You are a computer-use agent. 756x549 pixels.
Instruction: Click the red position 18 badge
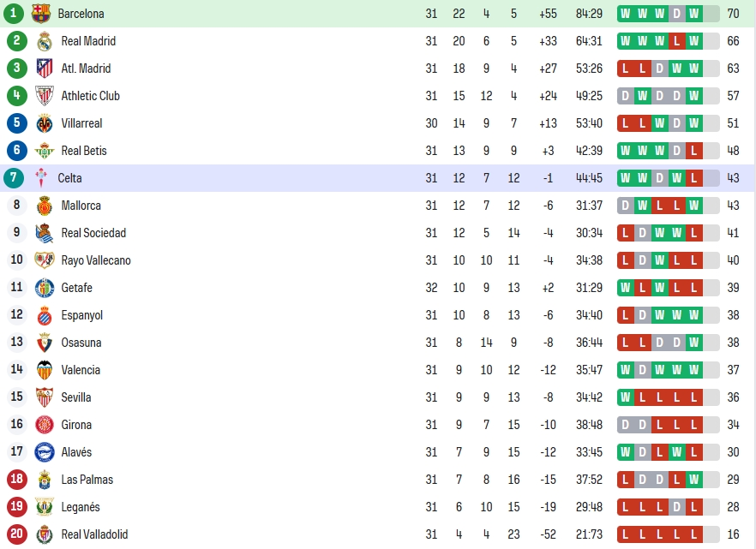tap(17, 479)
